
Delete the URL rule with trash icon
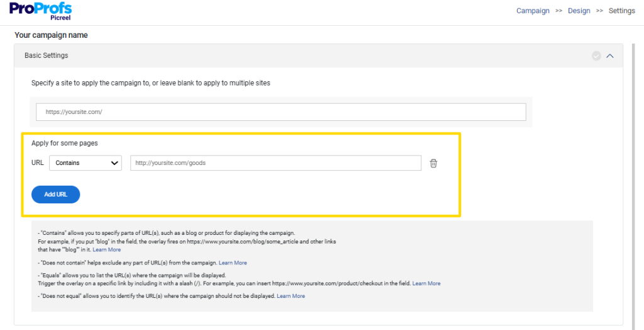(x=433, y=163)
